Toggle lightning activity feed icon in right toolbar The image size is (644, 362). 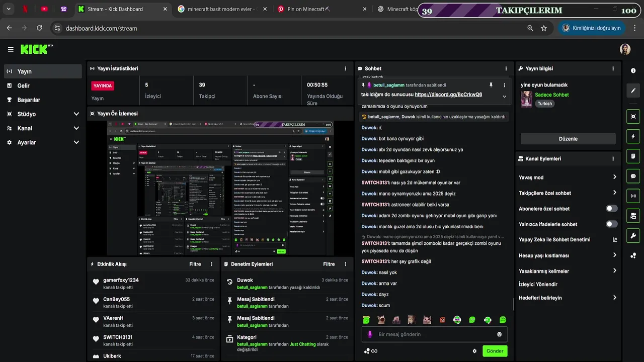(x=633, y=136)
